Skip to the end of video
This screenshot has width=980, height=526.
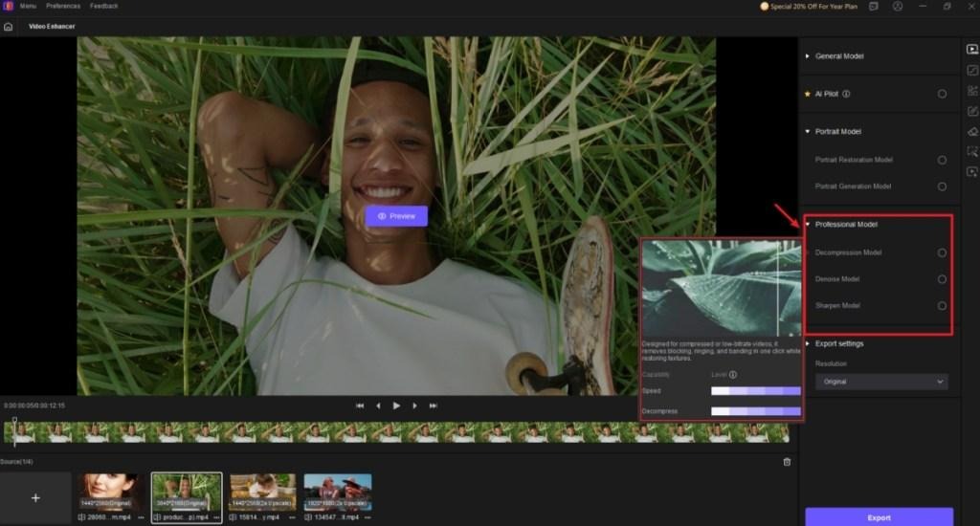tap(434, 405)
